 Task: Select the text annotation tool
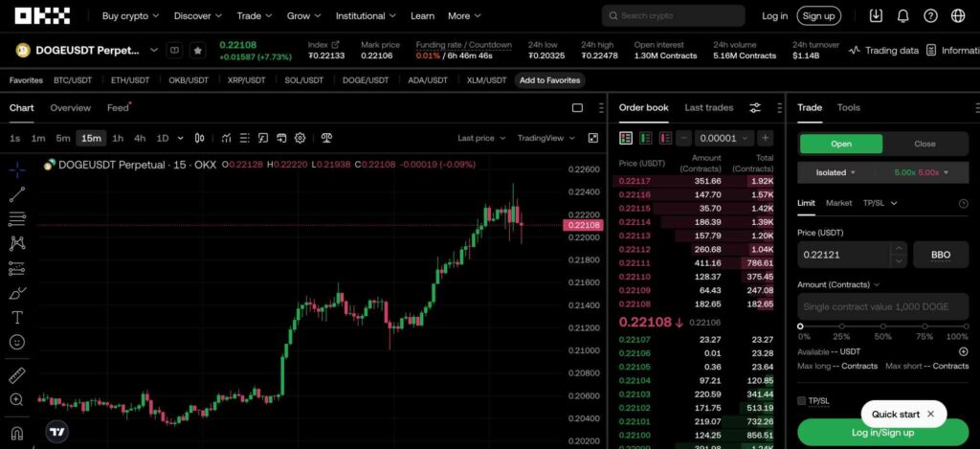click(17, 318)
